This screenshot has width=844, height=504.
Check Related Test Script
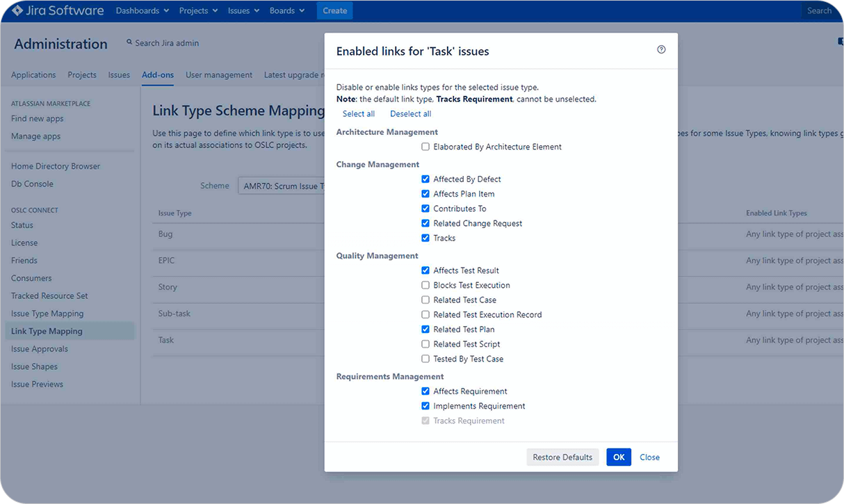(425, 343)
